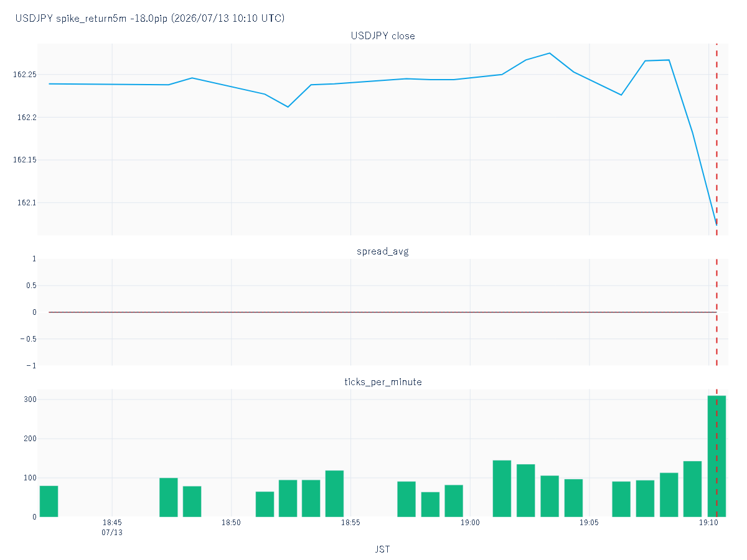Click the flat spread_avg line at zero

pyautogui.click(x=383, y=312)
